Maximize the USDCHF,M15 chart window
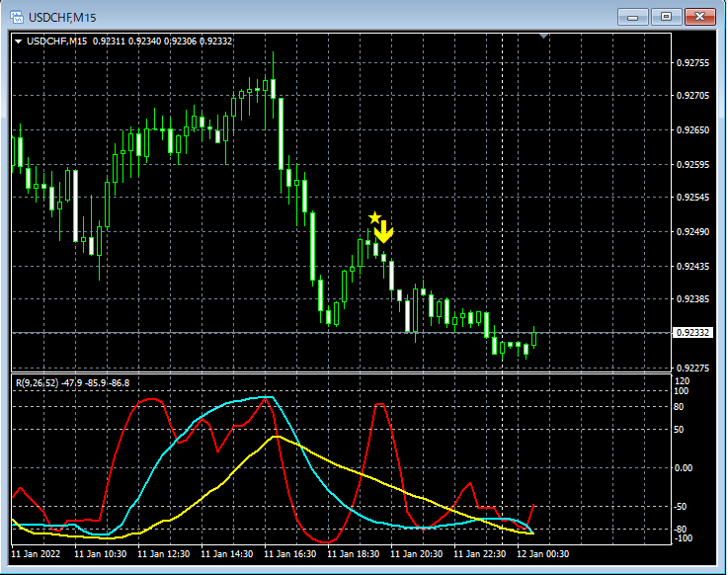 pyautogui.click(x=666, y=17)
